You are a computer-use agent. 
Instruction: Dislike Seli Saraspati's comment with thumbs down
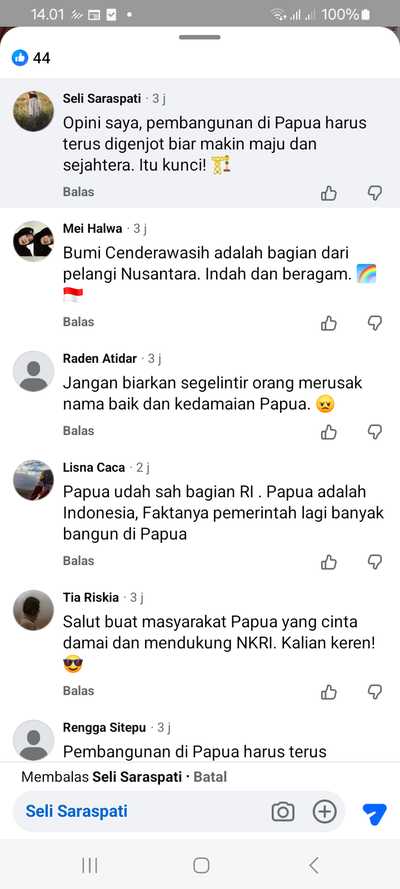(x=375, y=193)
